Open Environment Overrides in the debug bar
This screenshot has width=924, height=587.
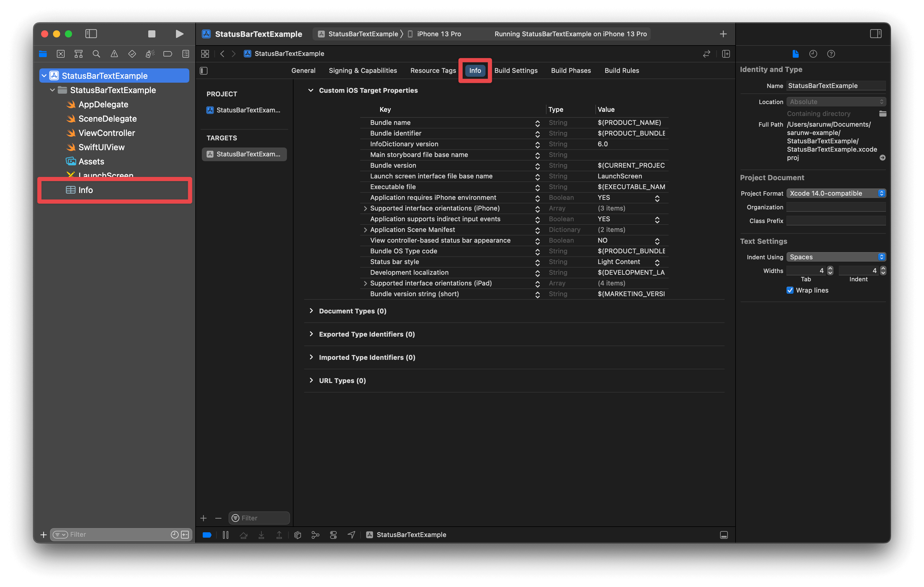pyautogui.click(x=333, y=534)
